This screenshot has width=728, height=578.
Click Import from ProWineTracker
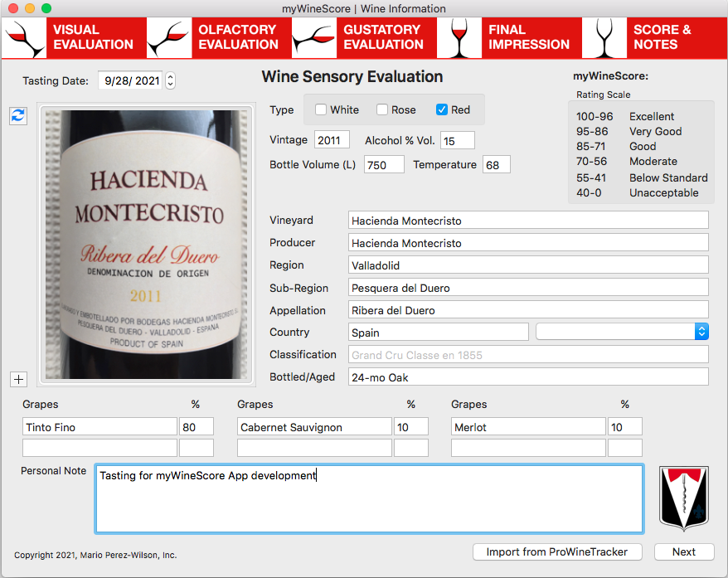[557, 551]
